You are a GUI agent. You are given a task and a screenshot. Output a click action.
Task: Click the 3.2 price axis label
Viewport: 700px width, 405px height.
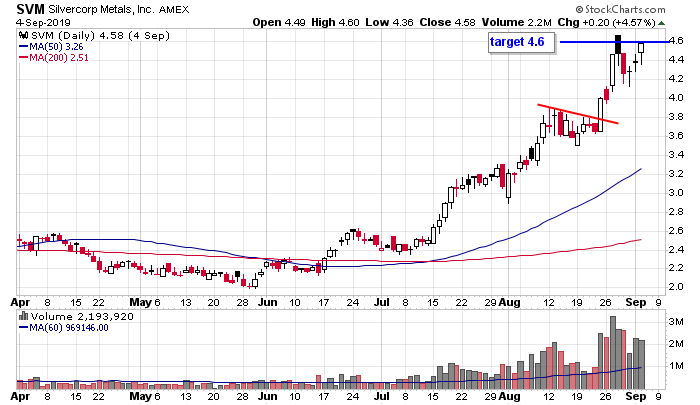coord(676,174)
